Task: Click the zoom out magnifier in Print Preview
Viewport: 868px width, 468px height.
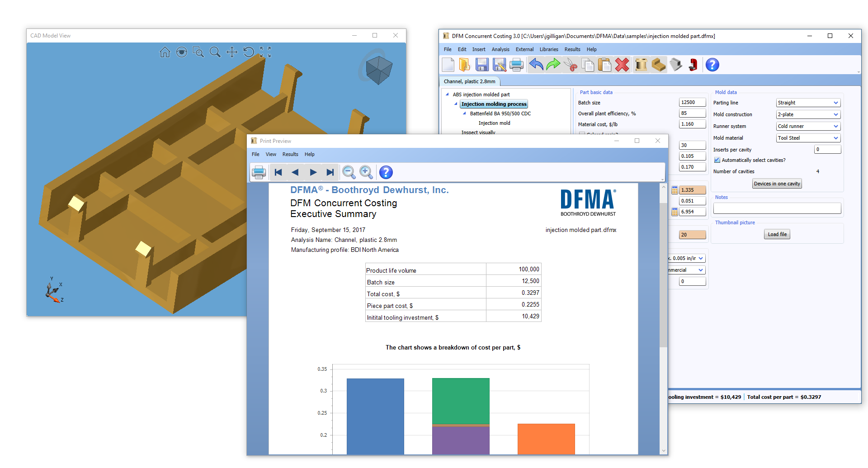Action: click(x=349, y=172)
